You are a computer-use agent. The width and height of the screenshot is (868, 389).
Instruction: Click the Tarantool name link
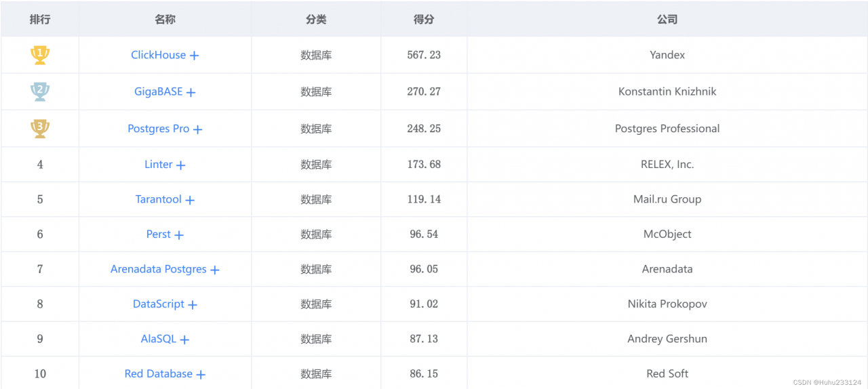[x=158, y=199]
